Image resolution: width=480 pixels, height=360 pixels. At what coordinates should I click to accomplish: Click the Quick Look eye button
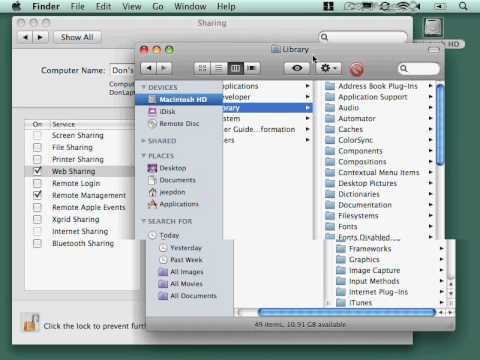coord(297,68)
